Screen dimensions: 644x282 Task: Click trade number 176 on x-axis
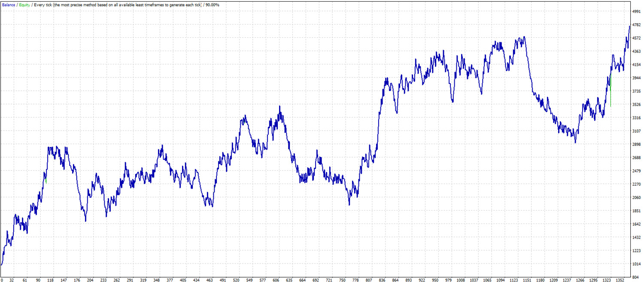pos(77,279)
